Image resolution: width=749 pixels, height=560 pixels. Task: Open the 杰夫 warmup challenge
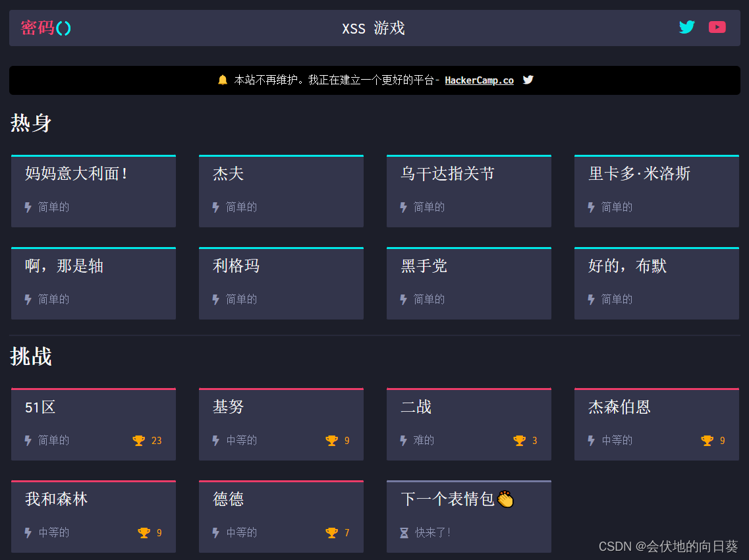(281, 191)
